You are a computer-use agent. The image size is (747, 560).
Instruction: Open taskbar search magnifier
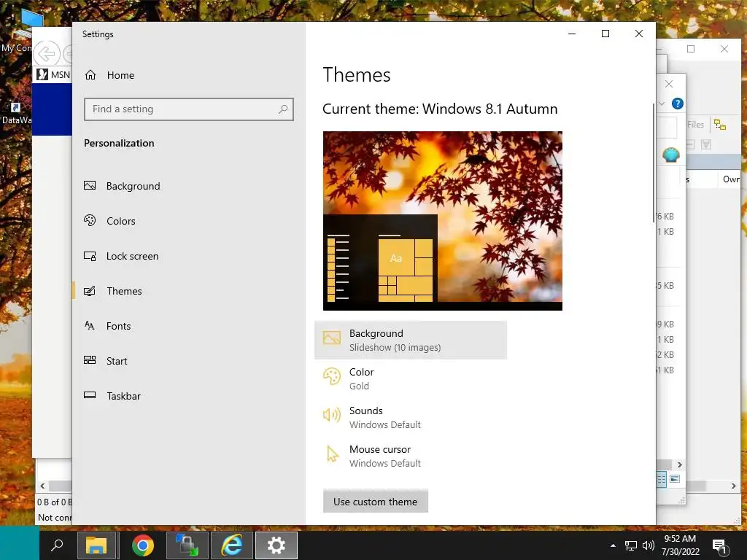coord(57,545)
